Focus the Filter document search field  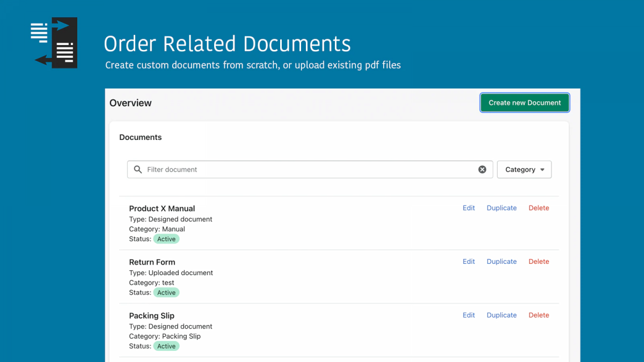pos(309,169)
